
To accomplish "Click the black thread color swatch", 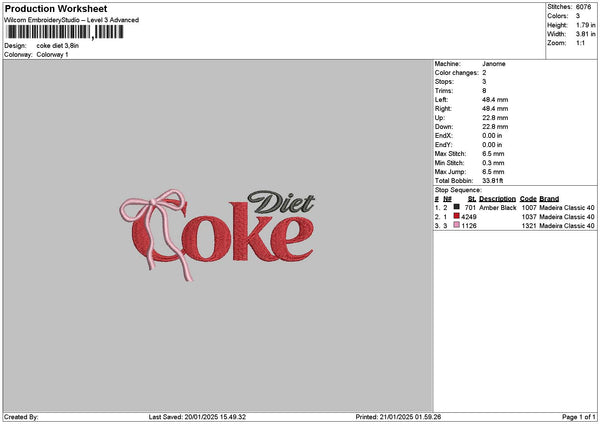I will coord(457,207).
